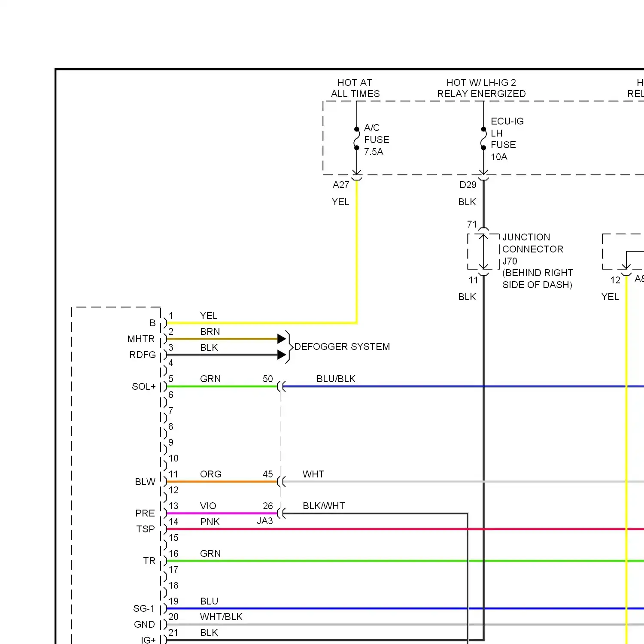Image resolution: width=644 pixels, height=644 pixels.
Task: Select the WHT wire label
Action: 313,474
